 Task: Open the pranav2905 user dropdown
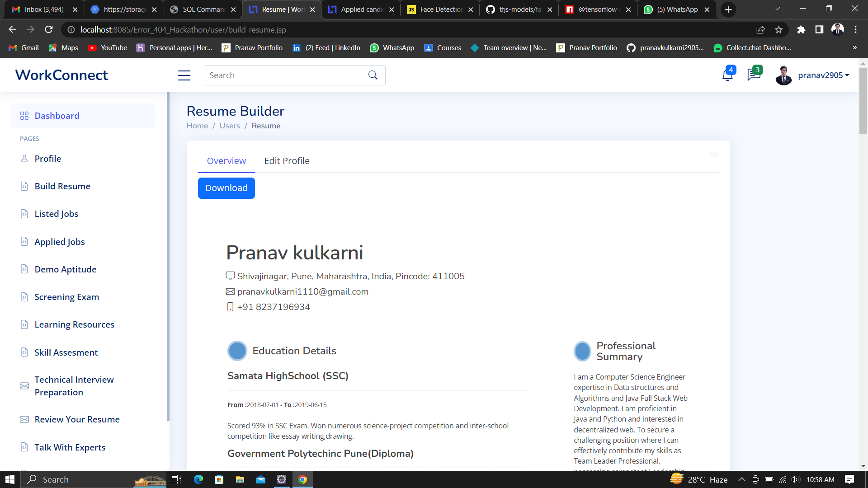pyautogui.click(x=823, y=75)
